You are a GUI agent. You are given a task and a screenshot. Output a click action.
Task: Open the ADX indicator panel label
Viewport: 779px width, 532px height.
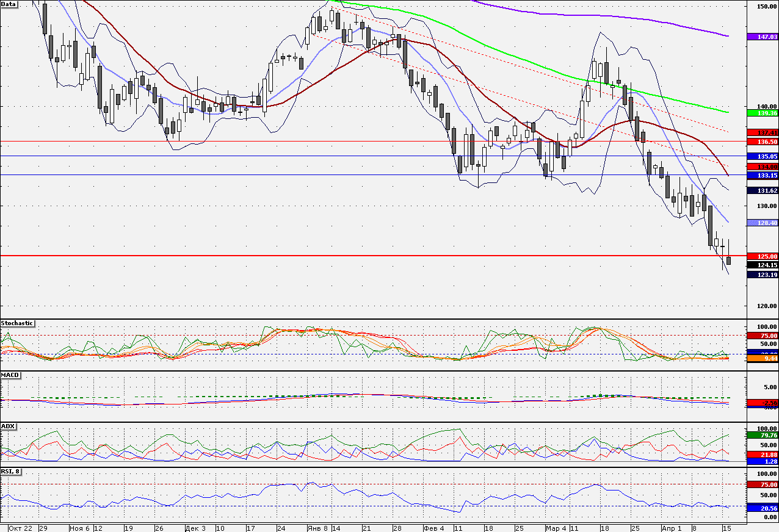coord(8,426)
